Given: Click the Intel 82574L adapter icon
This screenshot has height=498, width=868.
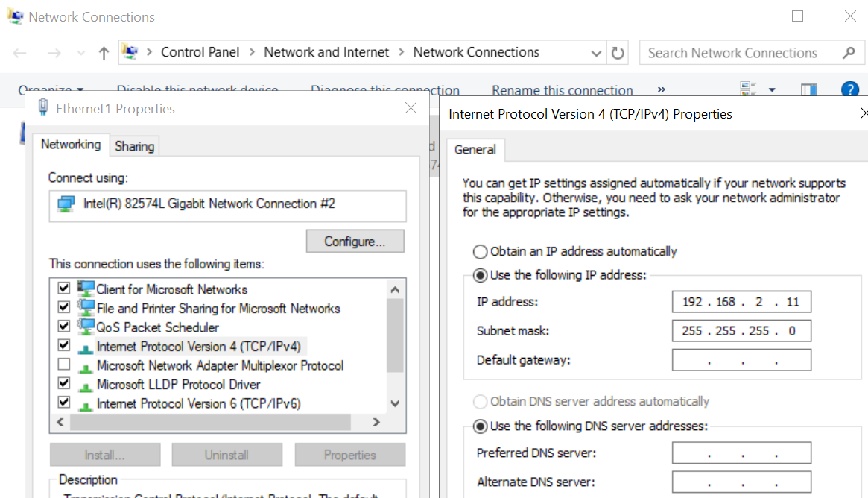Looking at the screenshot, I should tap(66, 204).
